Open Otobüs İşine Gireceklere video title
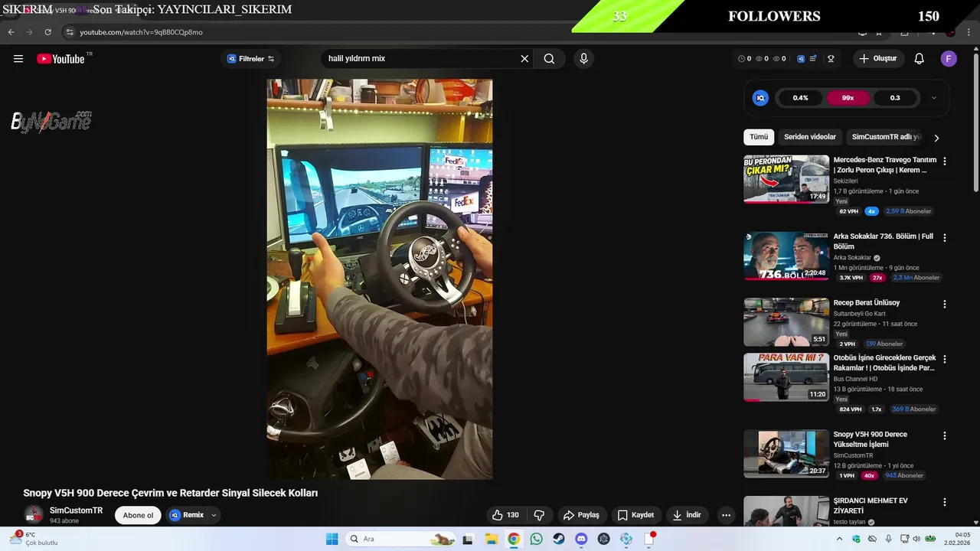This screenshot has height=551, width=980. click(x=884, y=363)
